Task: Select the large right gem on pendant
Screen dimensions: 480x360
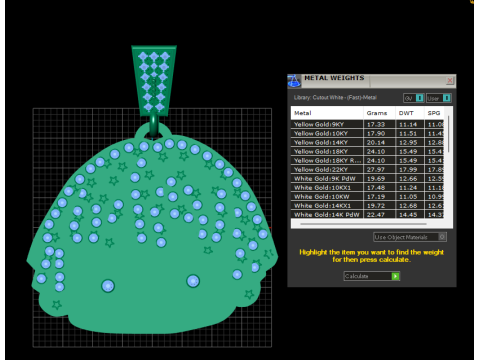Action: tap(193, 281)
